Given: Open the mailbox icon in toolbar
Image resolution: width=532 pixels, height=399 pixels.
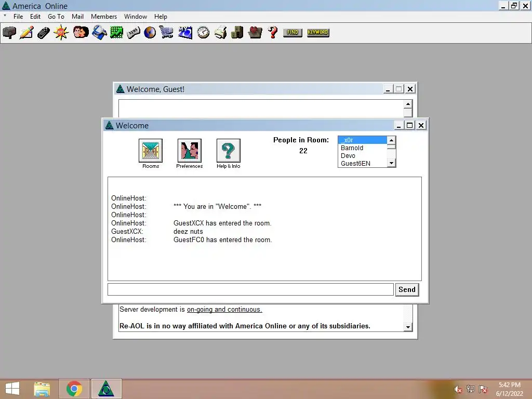Looking at the screenshot, I should click(9, 33).
